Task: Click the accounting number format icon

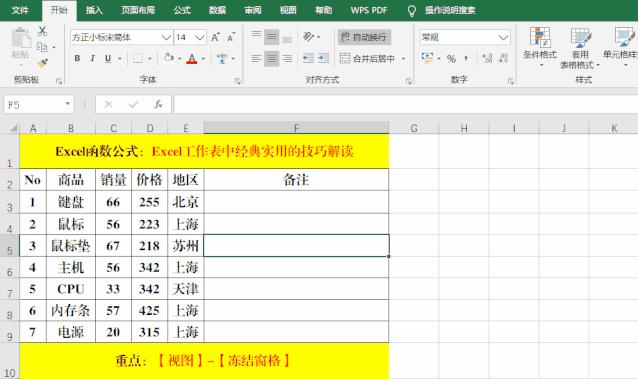Action: click(x=427, y=58)
